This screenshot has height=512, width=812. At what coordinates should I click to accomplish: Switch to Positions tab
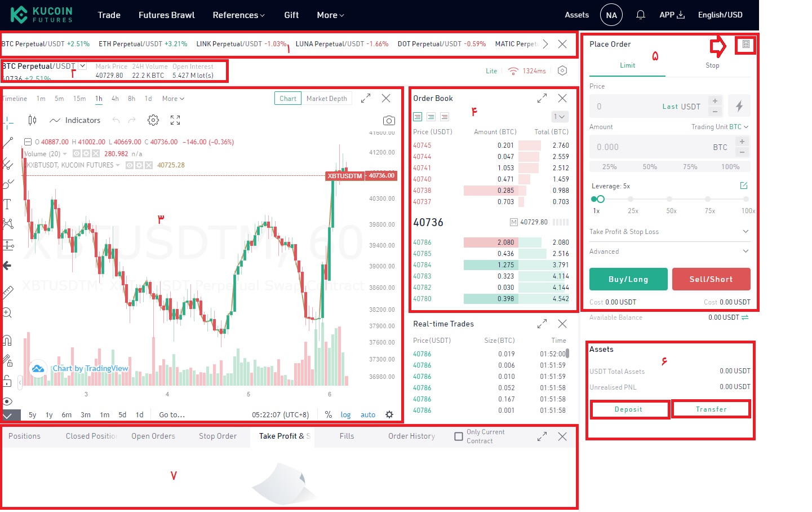pos(25,436)
